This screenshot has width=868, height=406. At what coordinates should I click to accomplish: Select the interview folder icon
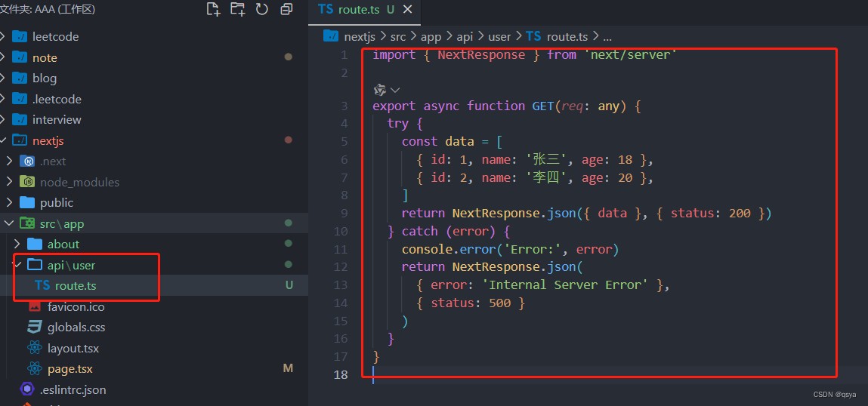(20, 119)
